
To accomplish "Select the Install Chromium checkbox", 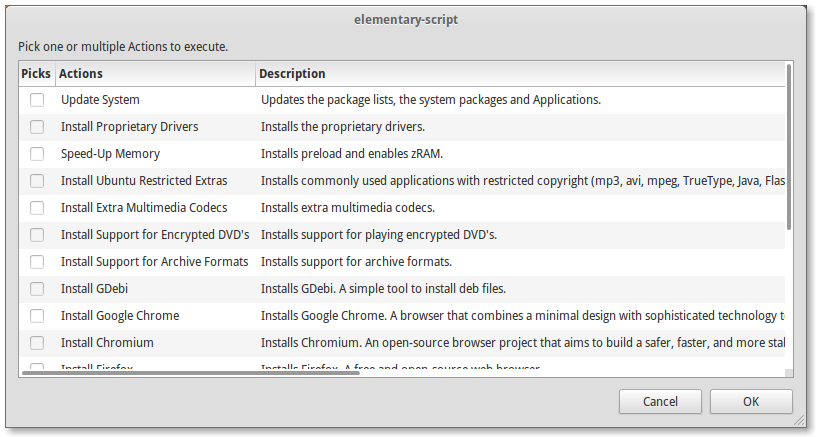I will [x=37, y=343].
